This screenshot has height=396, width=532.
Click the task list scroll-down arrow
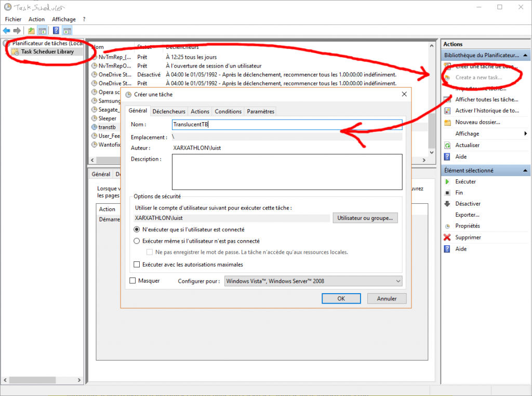tap(432, 152)
